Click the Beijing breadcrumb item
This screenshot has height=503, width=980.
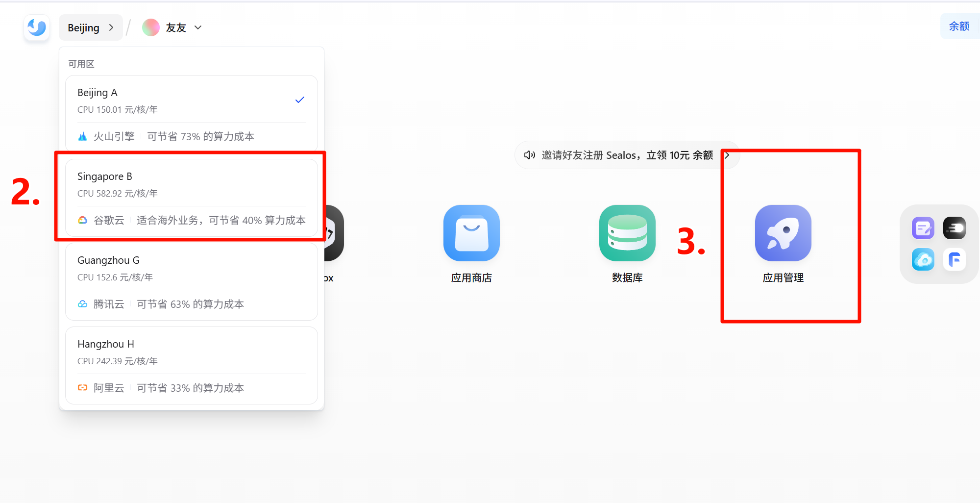83,27
